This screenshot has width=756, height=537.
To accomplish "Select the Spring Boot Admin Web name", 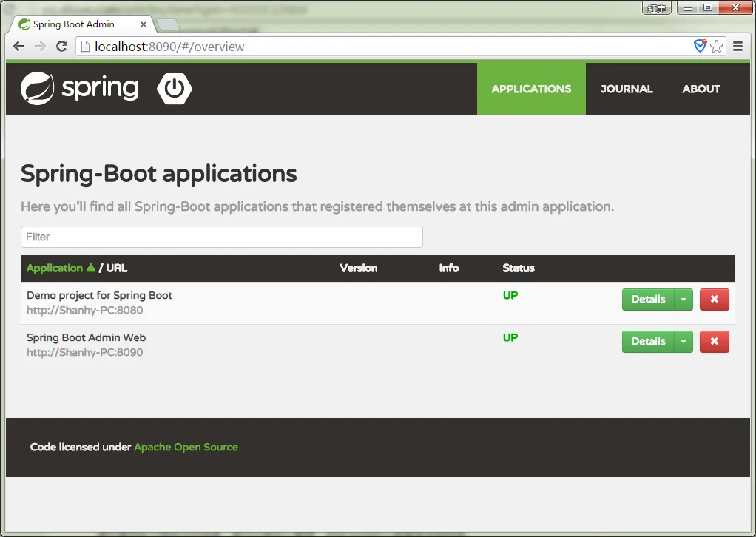I will click(x=86, y=337).
